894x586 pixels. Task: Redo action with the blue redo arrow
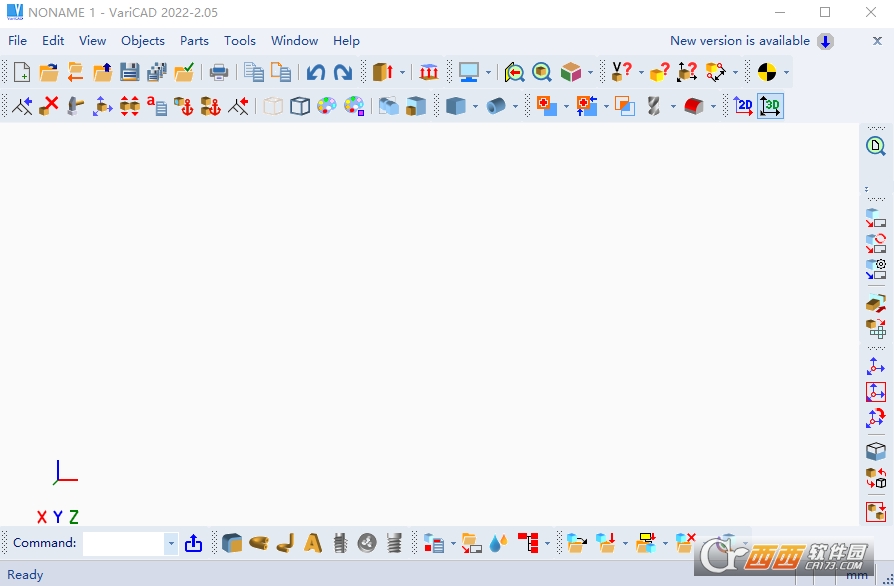[343, 72]
